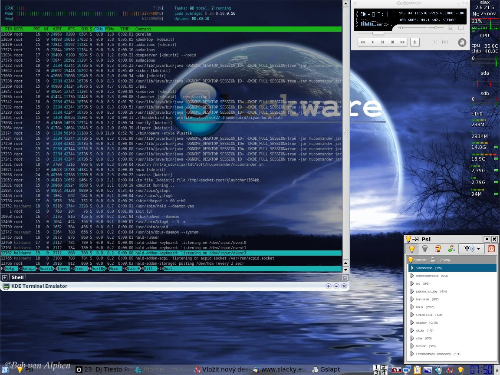The height and width of the screenshot is (375, 500).
Task: Click the www.slacky.eu taskbar entry
Action: (279, 370)
